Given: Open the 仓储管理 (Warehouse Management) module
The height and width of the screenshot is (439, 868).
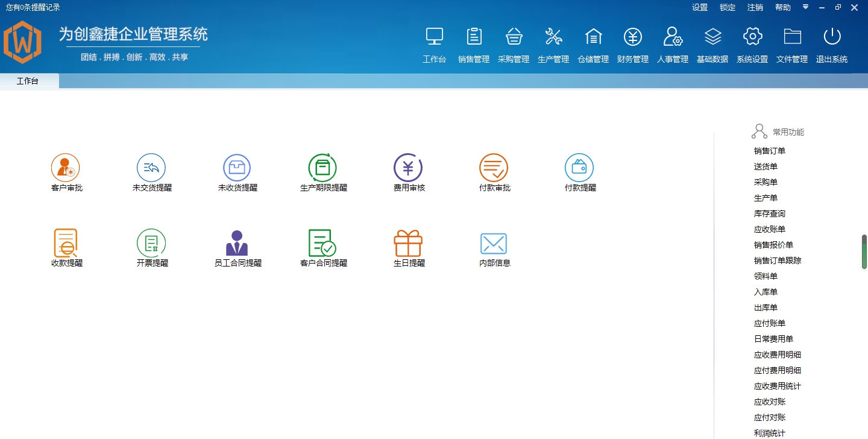Looking at the screenshot, I should pos(593,42).
